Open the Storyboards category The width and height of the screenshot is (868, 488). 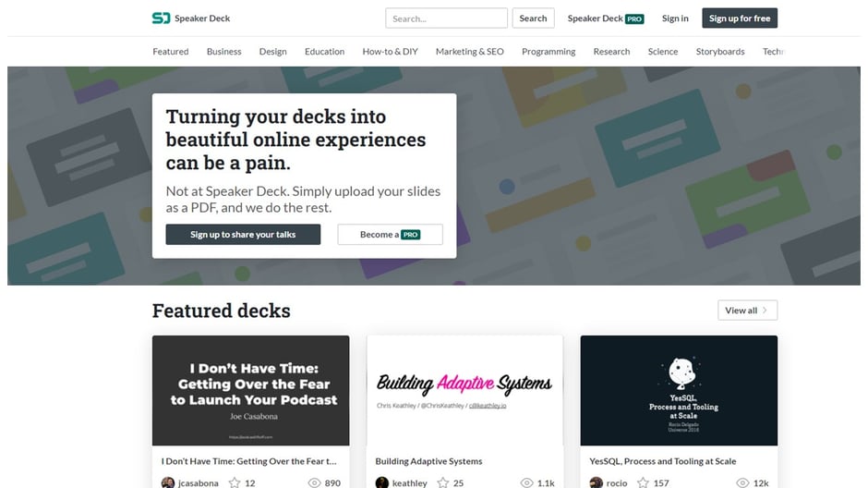click(x=720, y=52)
